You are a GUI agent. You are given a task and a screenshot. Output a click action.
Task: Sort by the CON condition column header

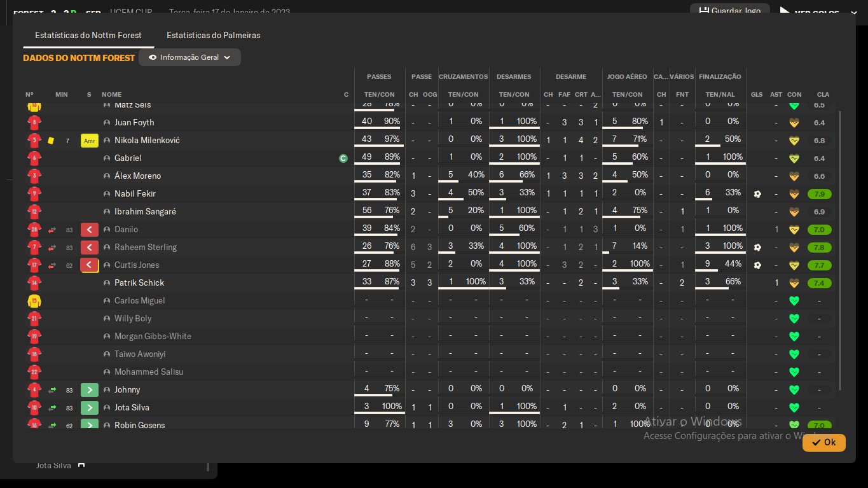point(794,95)
